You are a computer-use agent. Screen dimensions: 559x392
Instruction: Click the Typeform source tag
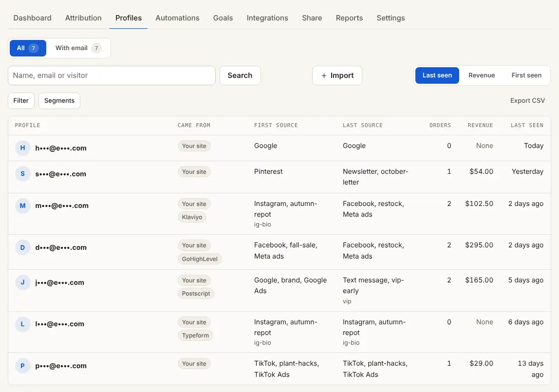click(195, 336)
